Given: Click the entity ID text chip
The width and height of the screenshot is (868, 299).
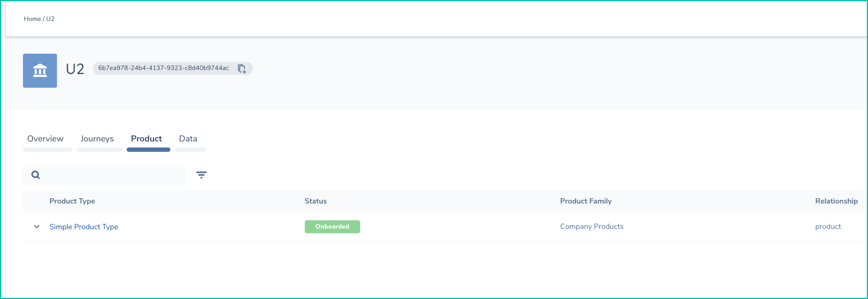Looking at the screenshot, I should [x=164, y=68].
